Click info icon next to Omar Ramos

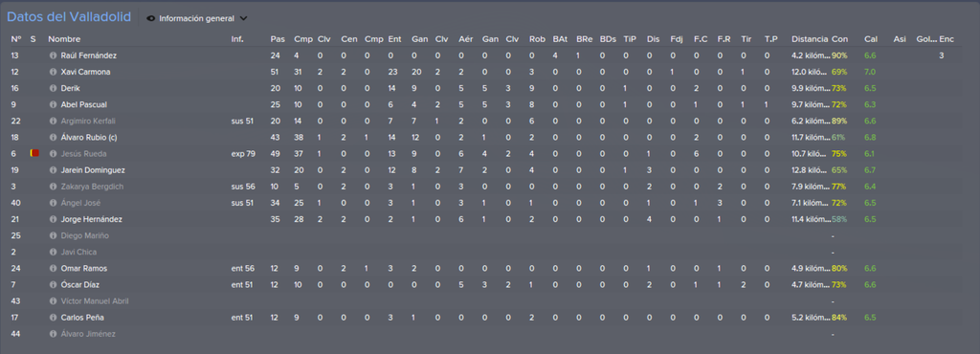(54, 269)
